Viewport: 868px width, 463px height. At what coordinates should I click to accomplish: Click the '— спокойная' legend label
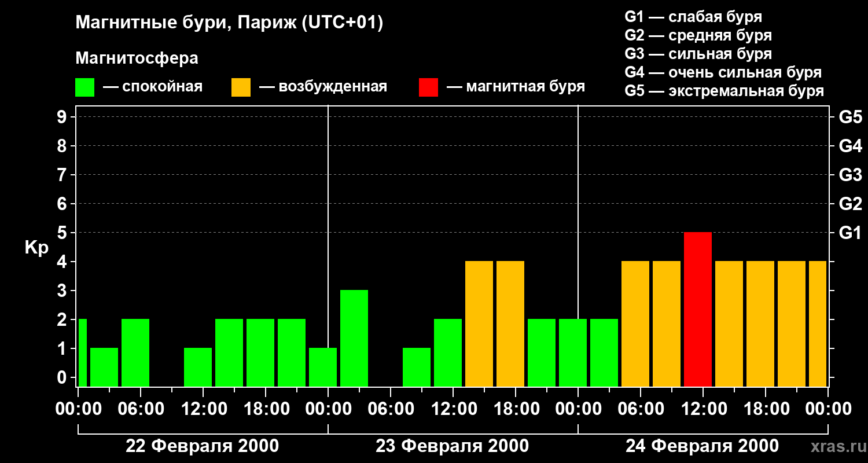[153, 87]
